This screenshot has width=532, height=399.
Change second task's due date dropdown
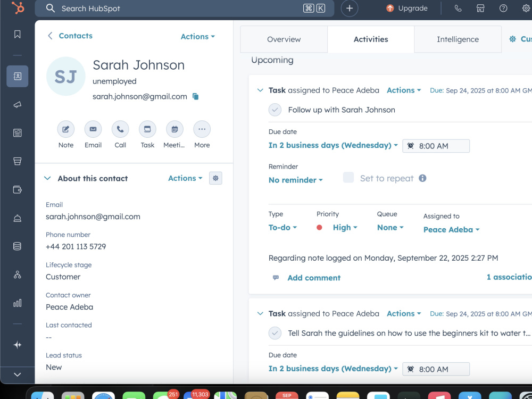pyautogui.click(x=333, y=369)
